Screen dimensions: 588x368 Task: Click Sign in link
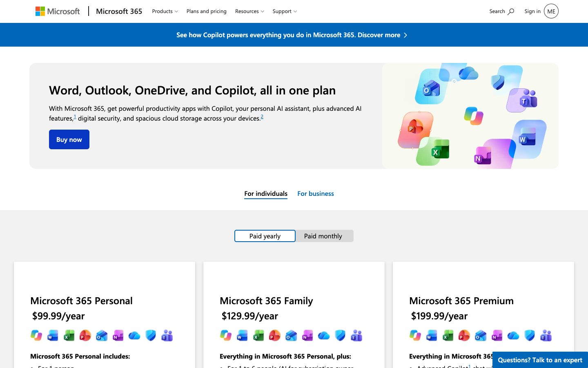click(x=532, y=11)
